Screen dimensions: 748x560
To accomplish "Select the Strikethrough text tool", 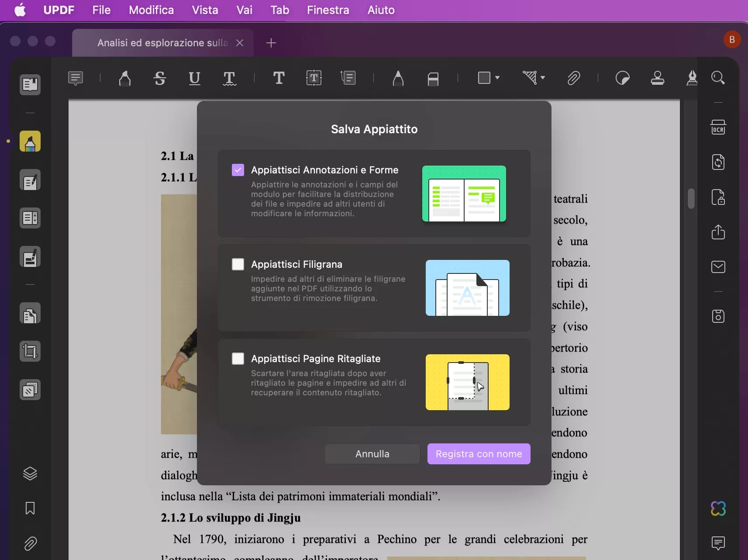I will pyautogui.click(x=160, y=78).
